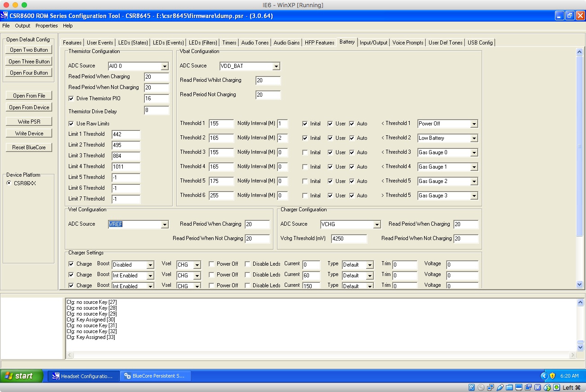Enable the Inital checkbox for Threshold 3
This screenshot has height=392, width=586.
tap(305, 152)
